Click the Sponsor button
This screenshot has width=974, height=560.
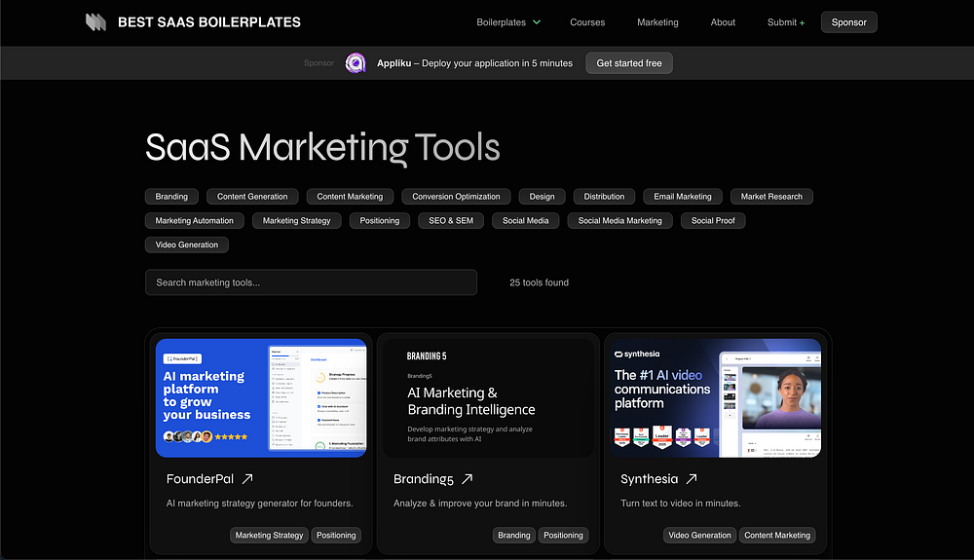[849, 22]
